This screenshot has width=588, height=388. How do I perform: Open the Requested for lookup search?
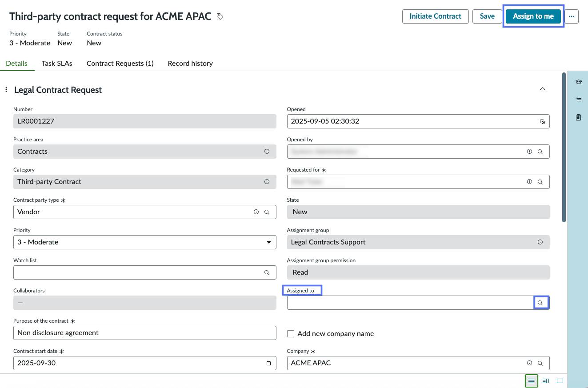tap(540, 182)
